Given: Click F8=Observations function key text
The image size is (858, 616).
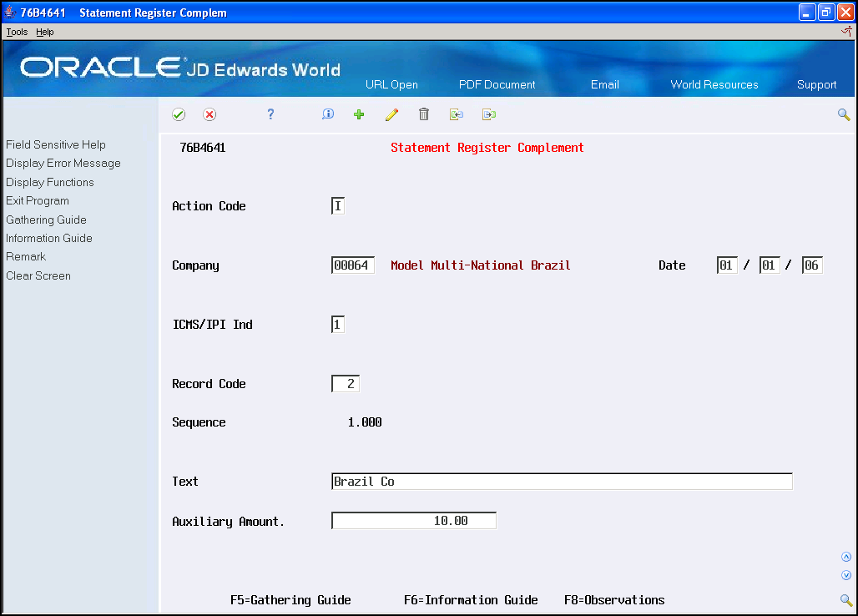Looking at the screenshot, I should (x=614, y=600).
